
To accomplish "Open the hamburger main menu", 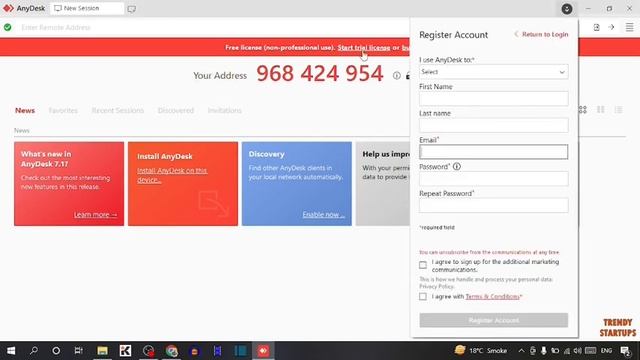I will click(629, 27).
